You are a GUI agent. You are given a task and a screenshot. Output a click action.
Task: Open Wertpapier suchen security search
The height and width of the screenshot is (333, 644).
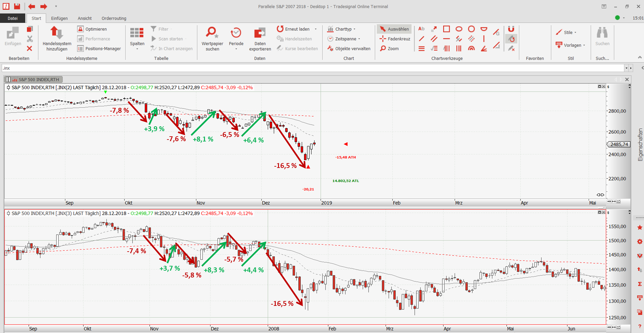click(212, 39)
